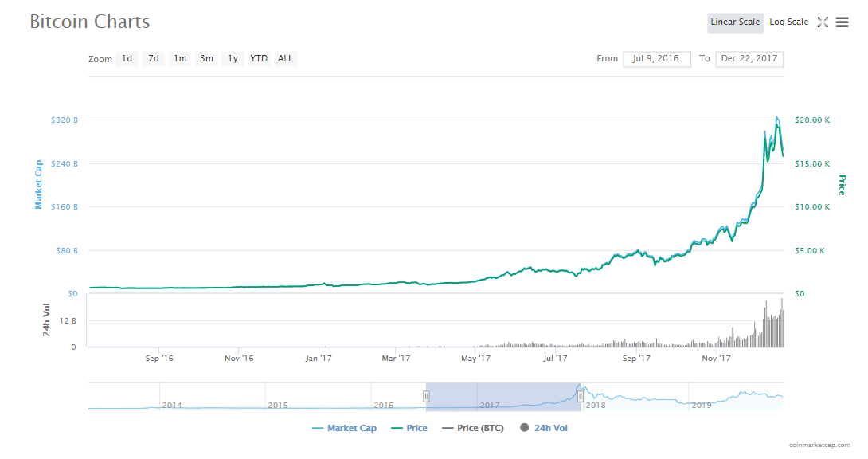The height and width of the screenshot is (459, 868).
Task: Toggle 24h Vol series in legend
Action: tap(544, 428)
